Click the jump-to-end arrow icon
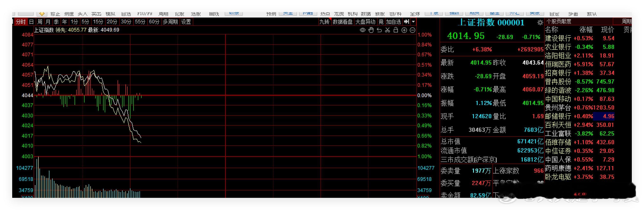 point(407,22)
